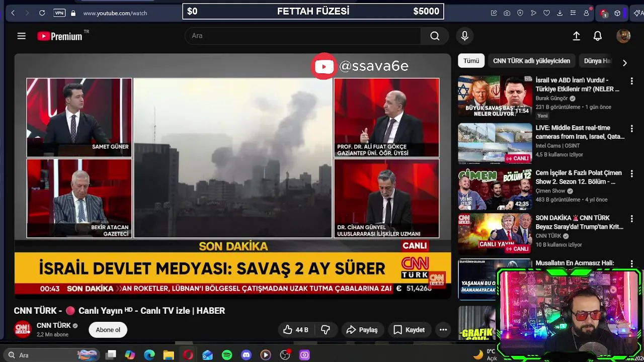Add page to bookmarks heart icon
The image size is (644, 362).
tap(546, 13)
